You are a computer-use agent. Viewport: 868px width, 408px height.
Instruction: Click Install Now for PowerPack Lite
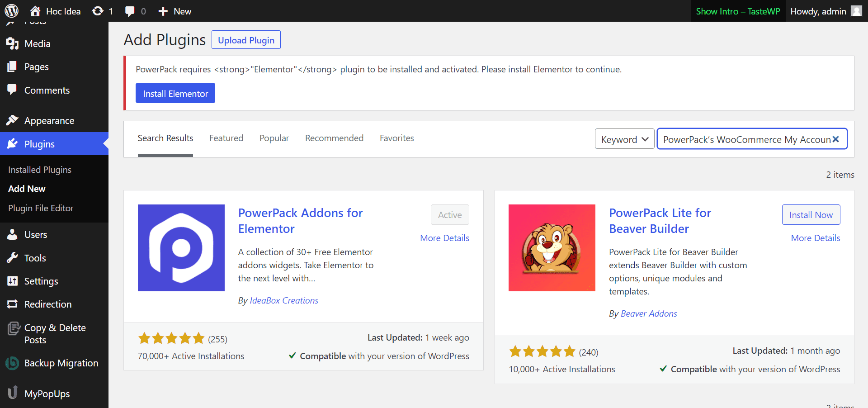pos(811,215)
